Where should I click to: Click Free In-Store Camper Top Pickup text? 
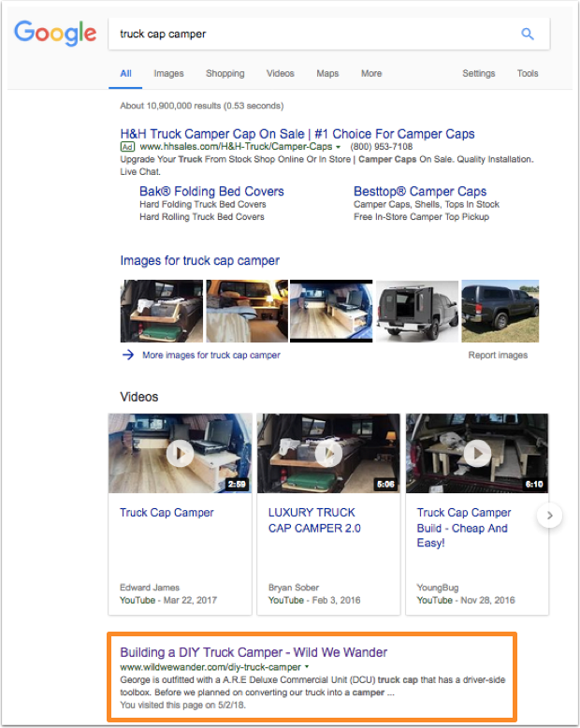(x=421, y=217)
